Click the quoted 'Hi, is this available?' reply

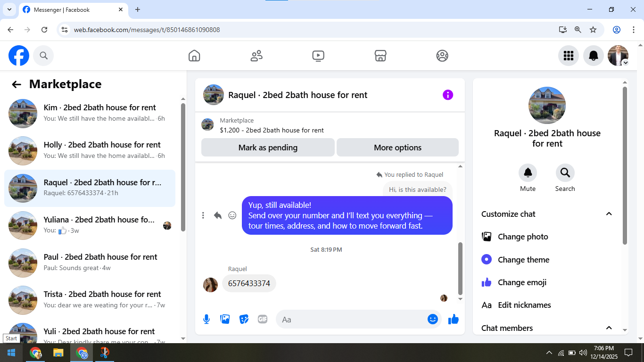417,189
